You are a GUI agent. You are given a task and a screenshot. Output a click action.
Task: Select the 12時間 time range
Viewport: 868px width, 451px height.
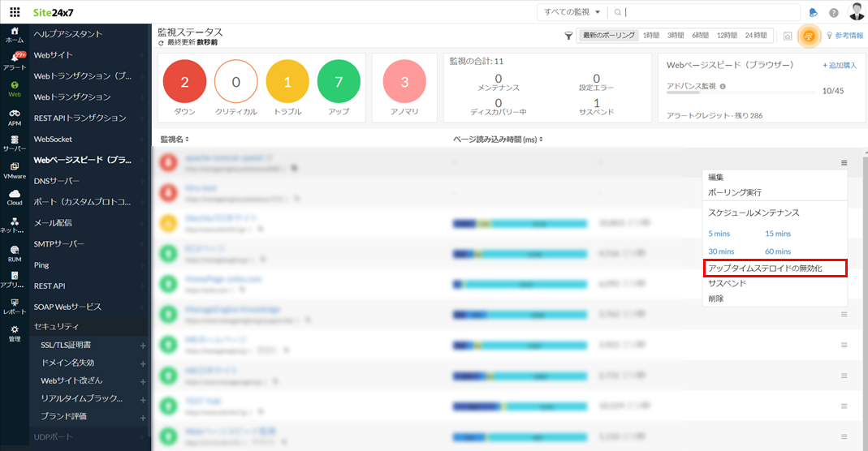pyautogui.click(x=727, y=36)
